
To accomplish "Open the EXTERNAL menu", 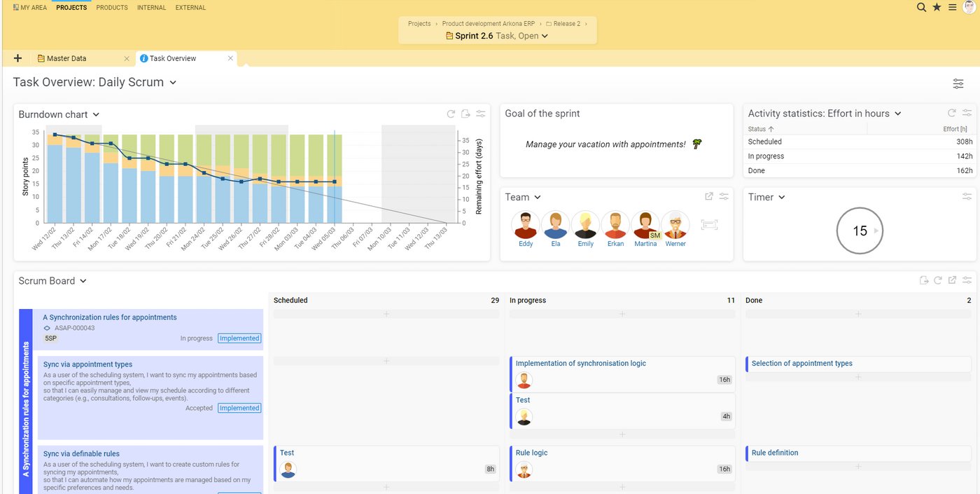I will click(x=190, y=8).
